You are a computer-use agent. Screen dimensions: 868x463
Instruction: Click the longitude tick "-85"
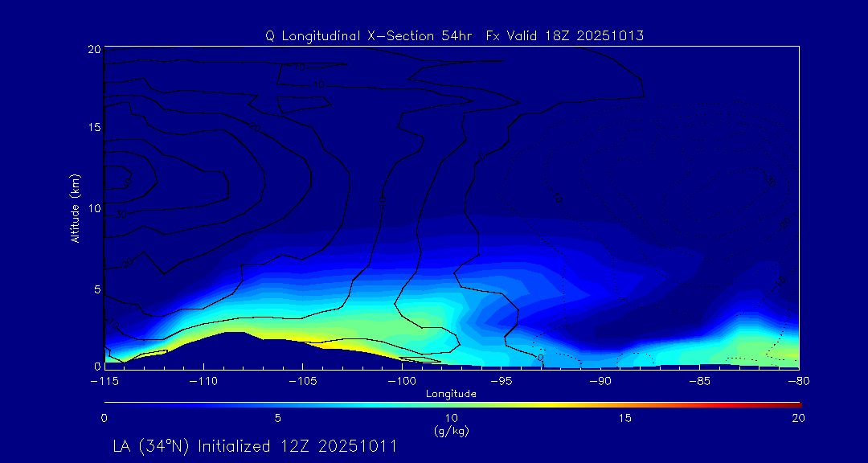pyautogui.click(x=699, y=381)
